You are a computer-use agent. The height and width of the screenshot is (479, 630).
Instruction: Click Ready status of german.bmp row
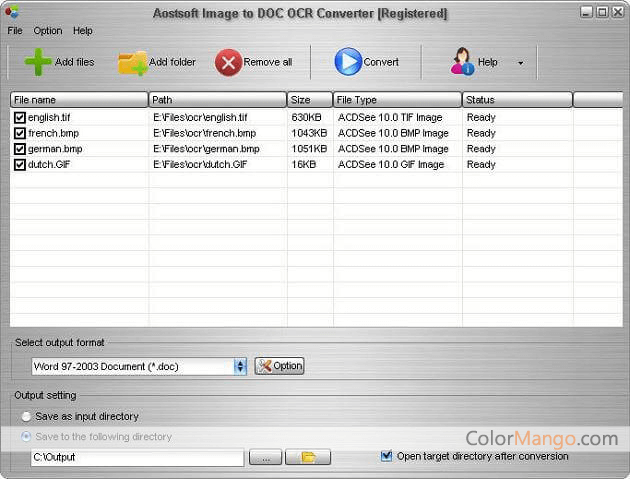coord(481,149)
